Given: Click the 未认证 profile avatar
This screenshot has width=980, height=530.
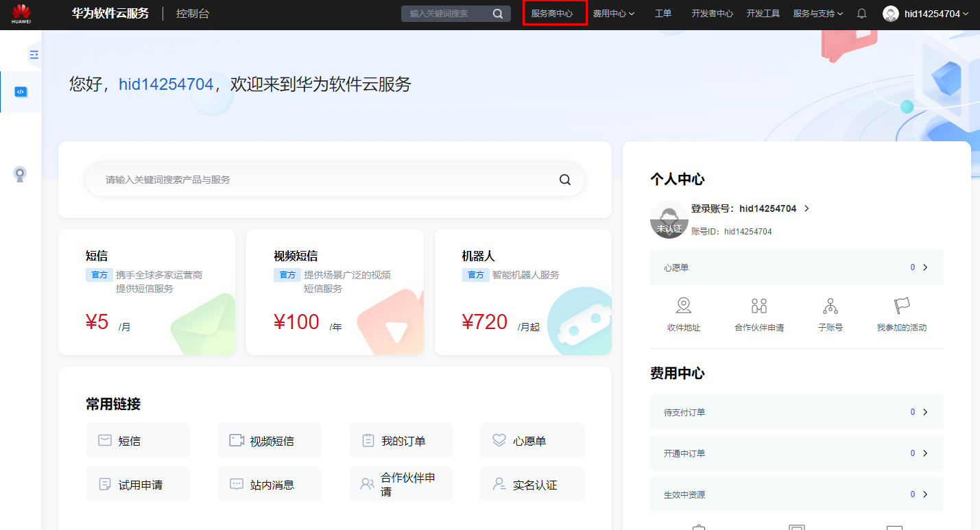Looking at the screenshot, I should (669, 220).
